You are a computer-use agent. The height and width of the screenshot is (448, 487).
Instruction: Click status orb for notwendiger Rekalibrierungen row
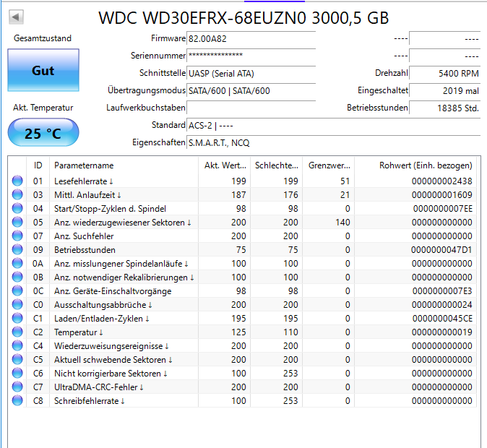pyautogui.click(x=17, y=277)
